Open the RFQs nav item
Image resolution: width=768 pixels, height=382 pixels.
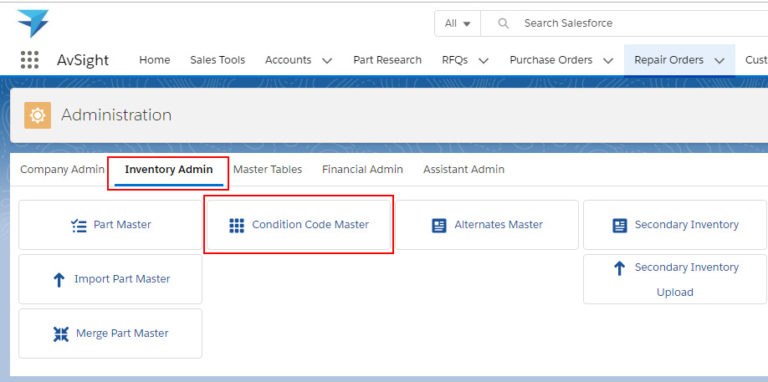[x=455, y=60]
